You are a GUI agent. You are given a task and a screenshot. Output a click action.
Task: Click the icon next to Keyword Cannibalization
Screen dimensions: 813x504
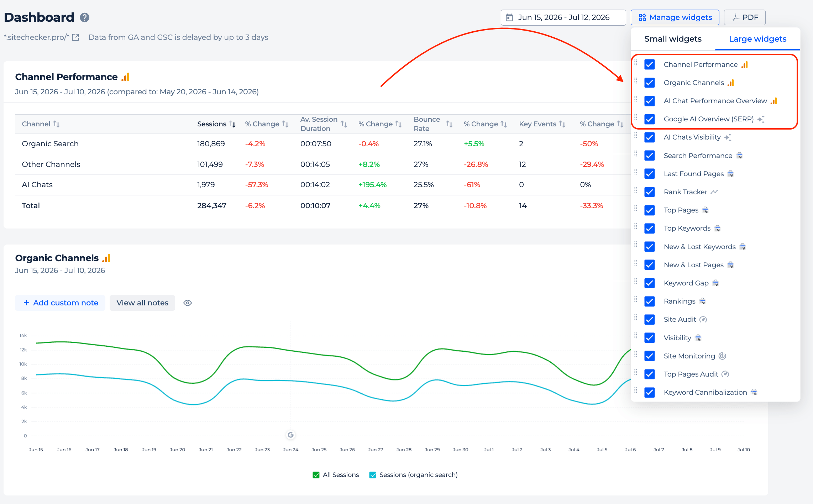pyautogui.click(x=754, y=392)
